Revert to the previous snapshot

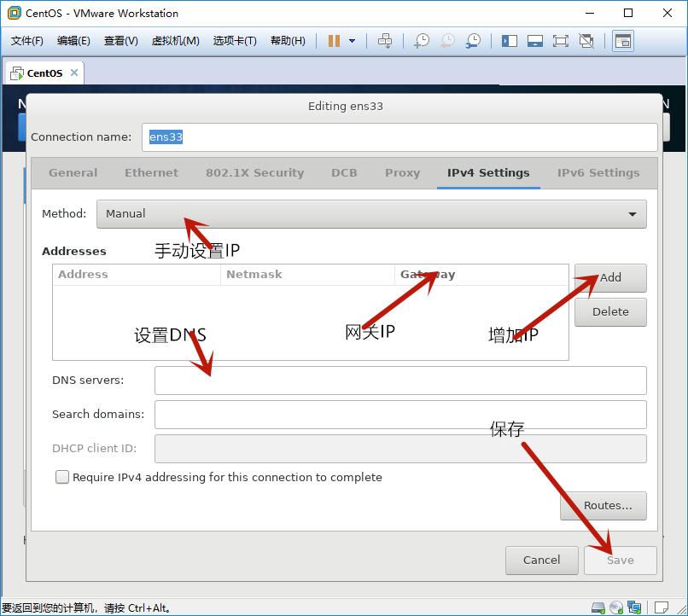pos(447,41)
